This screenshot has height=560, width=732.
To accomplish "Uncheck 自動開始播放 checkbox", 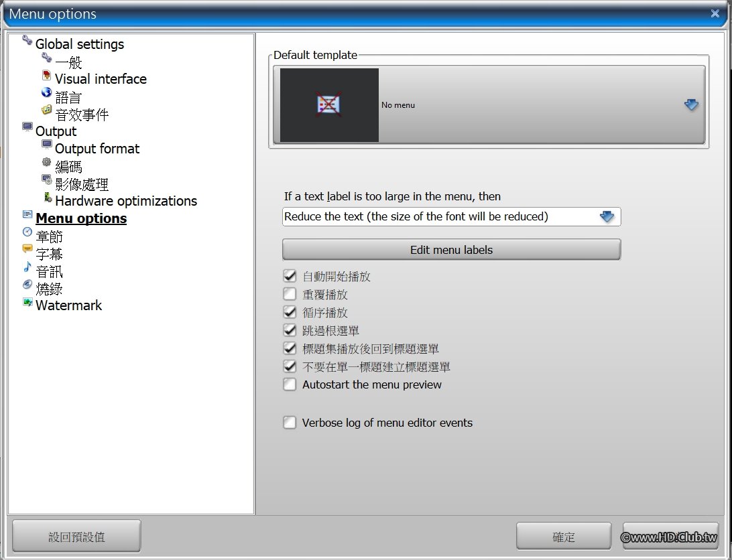I will (x=290, y=276).
